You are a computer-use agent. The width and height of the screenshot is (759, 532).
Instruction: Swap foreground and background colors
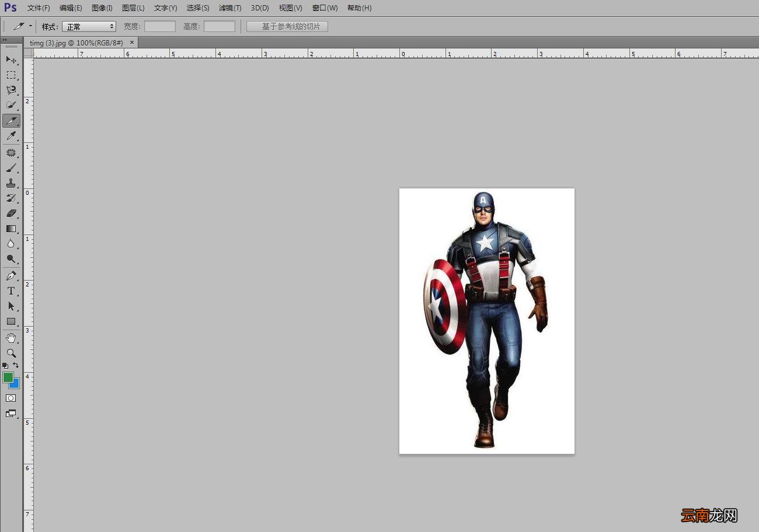[x=16, y=365]
